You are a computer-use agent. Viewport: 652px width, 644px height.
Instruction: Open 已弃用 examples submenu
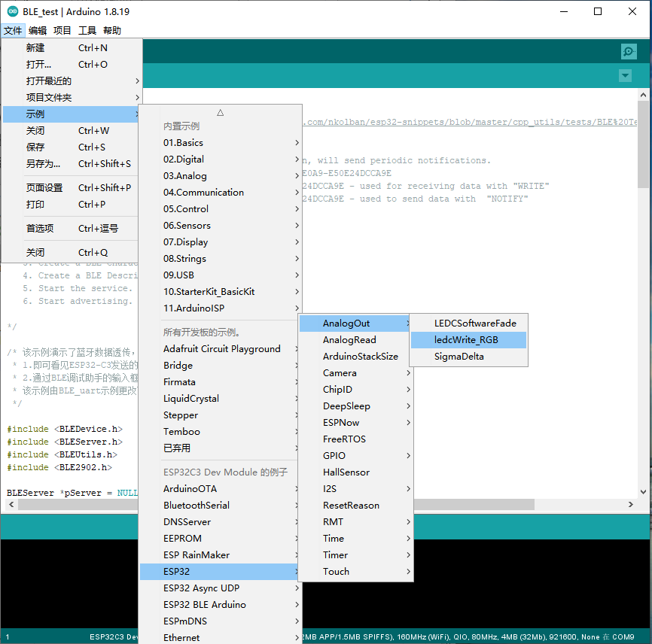coord(220,448)
